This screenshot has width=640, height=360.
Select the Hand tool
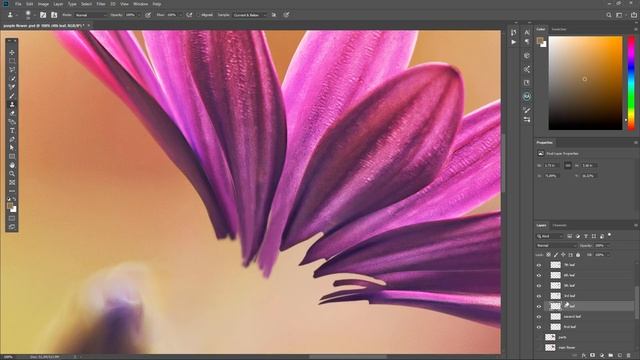pyautogui.click(x=12, y=165)
